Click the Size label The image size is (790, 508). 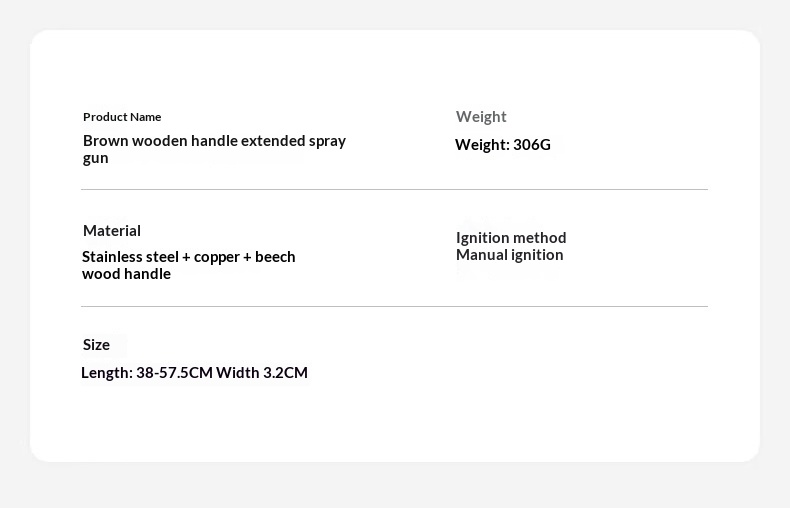pos(96,345)
